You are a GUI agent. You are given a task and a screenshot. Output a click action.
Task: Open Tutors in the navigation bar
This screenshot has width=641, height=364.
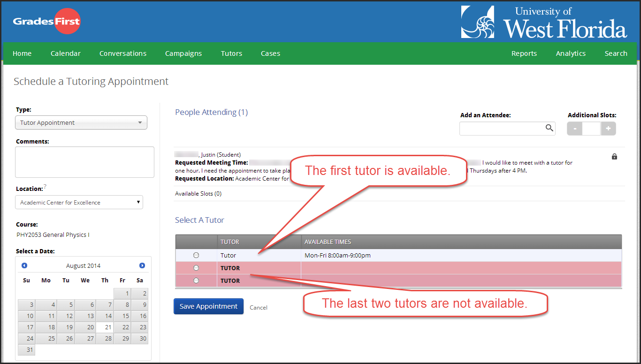(x=232, y=53)
